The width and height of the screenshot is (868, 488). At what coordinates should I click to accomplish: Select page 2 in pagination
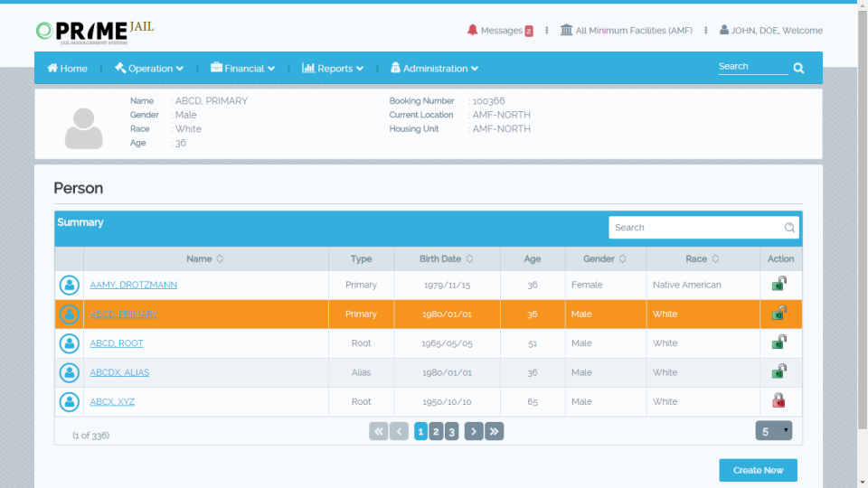(x=436, y=432)
